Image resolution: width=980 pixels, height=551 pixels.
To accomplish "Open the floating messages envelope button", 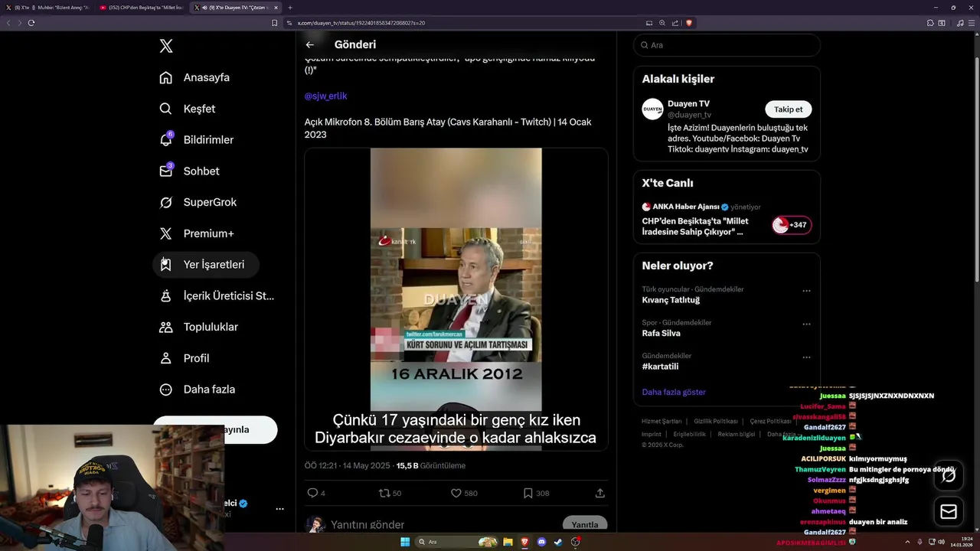I will point(949,511).
